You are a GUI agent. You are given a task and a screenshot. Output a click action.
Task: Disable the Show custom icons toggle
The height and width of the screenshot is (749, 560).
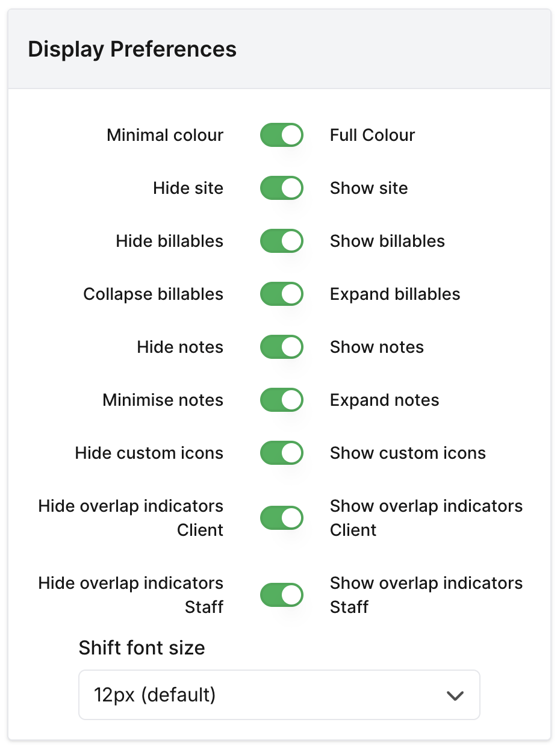(x=281, y=453)
